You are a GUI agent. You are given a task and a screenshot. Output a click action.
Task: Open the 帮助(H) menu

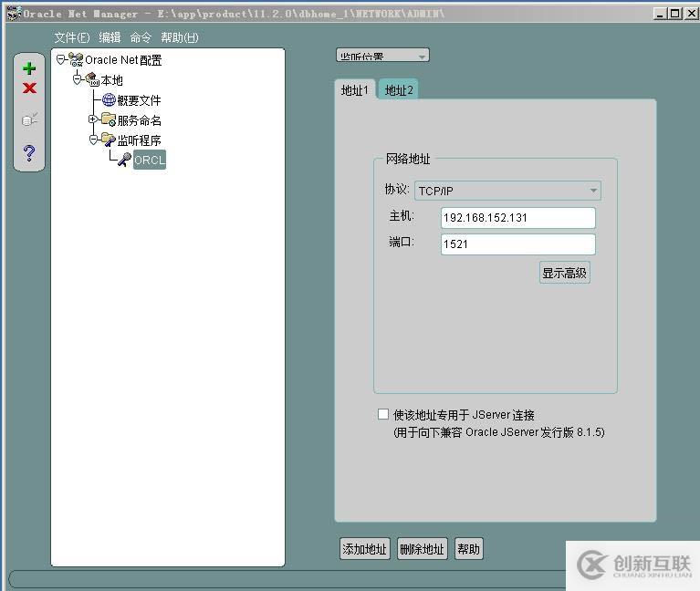(x=180, y=37)
